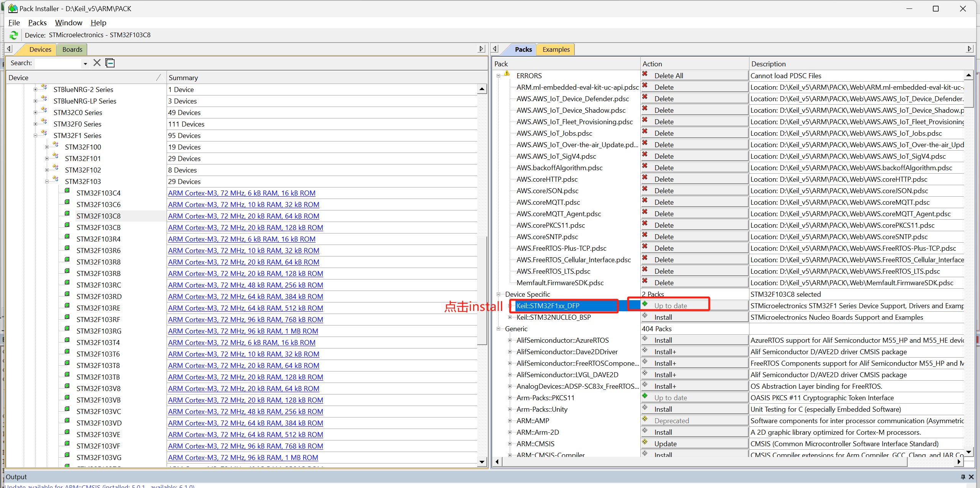
Task: Click Install for Arm-Packs::Unity
Action: click(x=695, y=409)
